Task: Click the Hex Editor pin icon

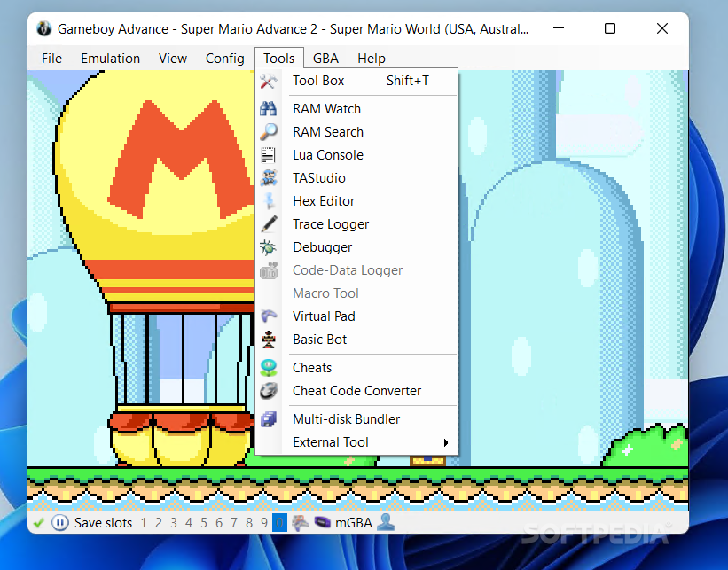Action: 269,201
